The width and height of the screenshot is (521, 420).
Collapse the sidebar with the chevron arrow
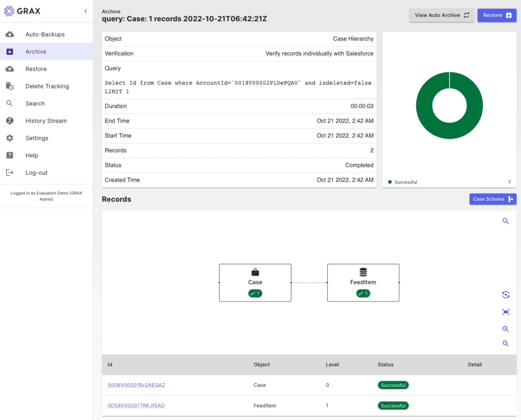[85, 11]
